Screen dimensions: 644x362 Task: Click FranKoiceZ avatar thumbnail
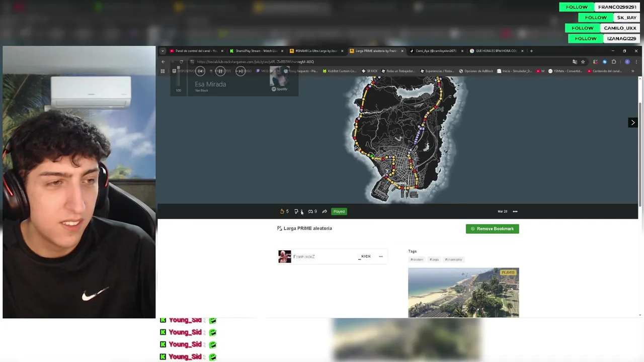pyautogui.click(x=285, y=256)
